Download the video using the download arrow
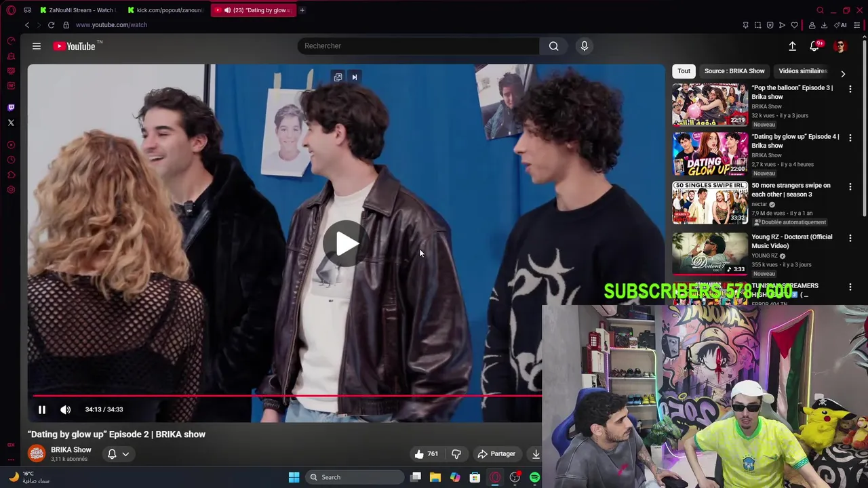The width and height of the screenshot is (868, 488). click(x=536, y=454)
